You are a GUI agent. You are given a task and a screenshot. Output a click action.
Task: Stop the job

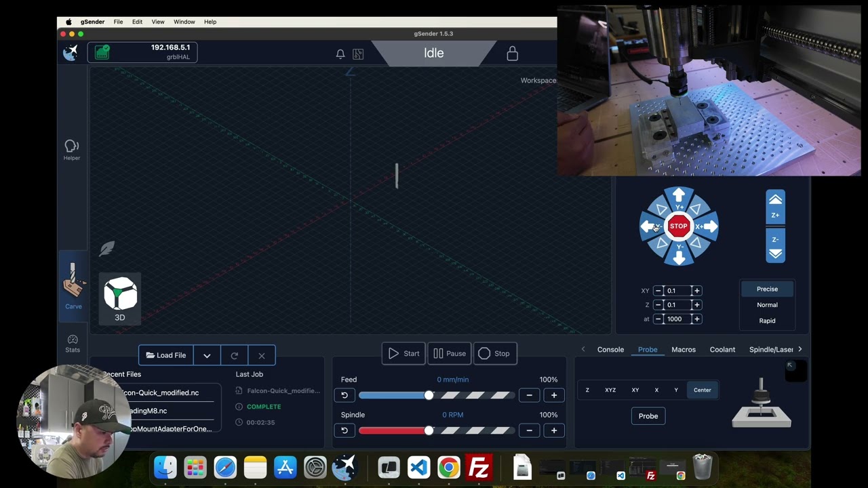click(495, 353)
